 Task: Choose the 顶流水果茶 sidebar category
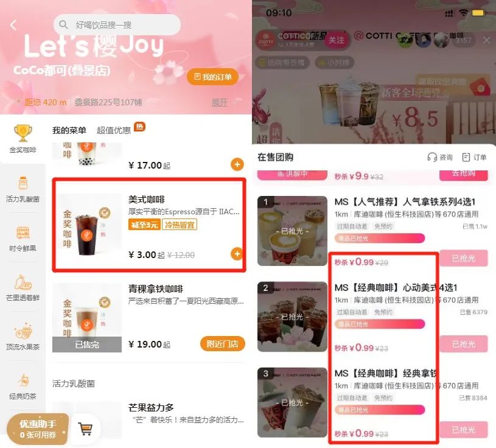pyautogui.click(x=23, y=337)
